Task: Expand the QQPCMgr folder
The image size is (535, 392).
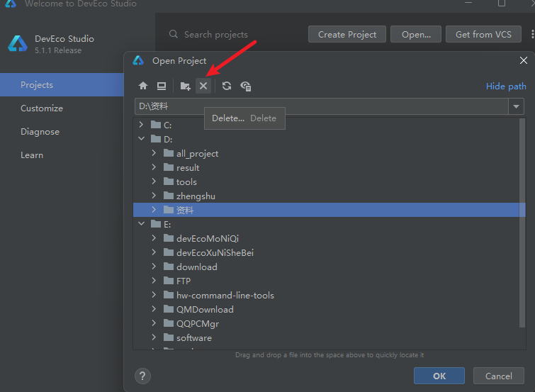Action: (154, 323)
